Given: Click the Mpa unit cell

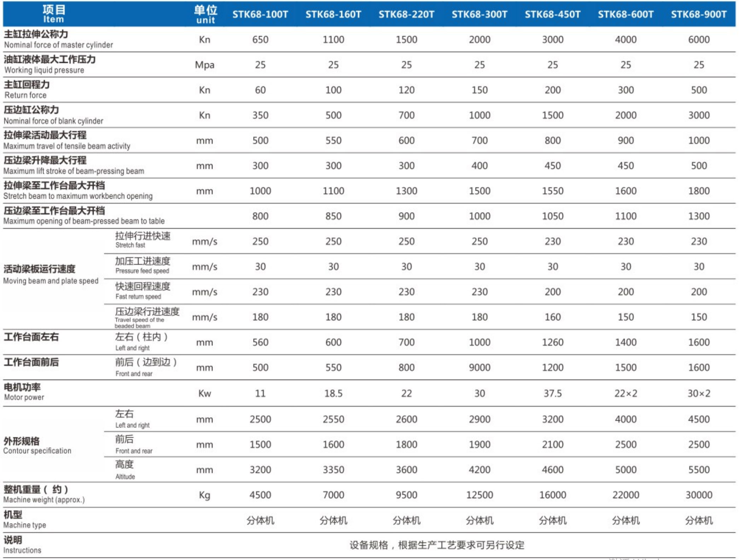Looking at the screenshot, I should click(x=205, y=65).
